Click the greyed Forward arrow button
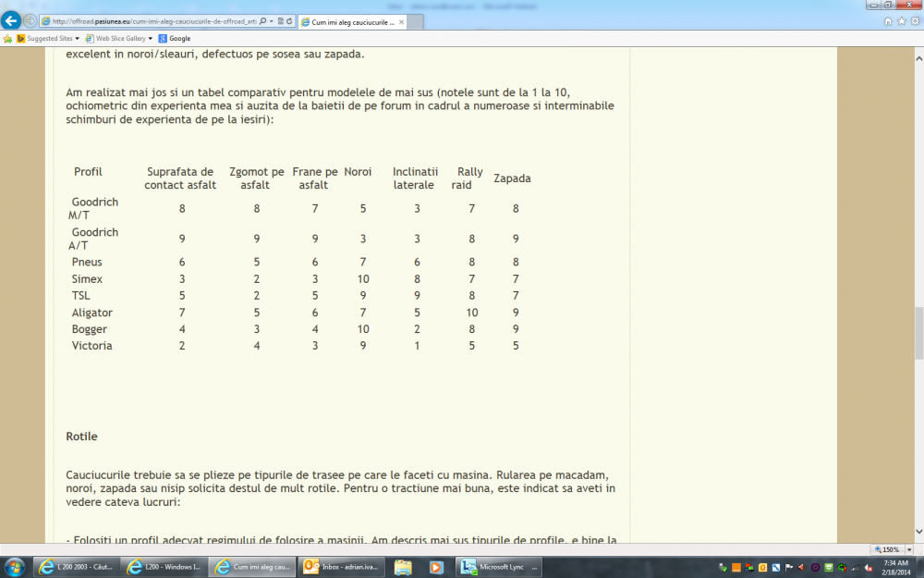924x578 pixels. pyautogui.click(x=30, y=21)
